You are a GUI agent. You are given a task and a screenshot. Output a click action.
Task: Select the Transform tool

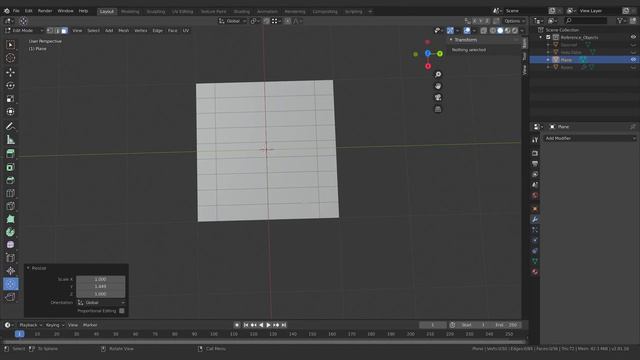(x=11, y=112)
